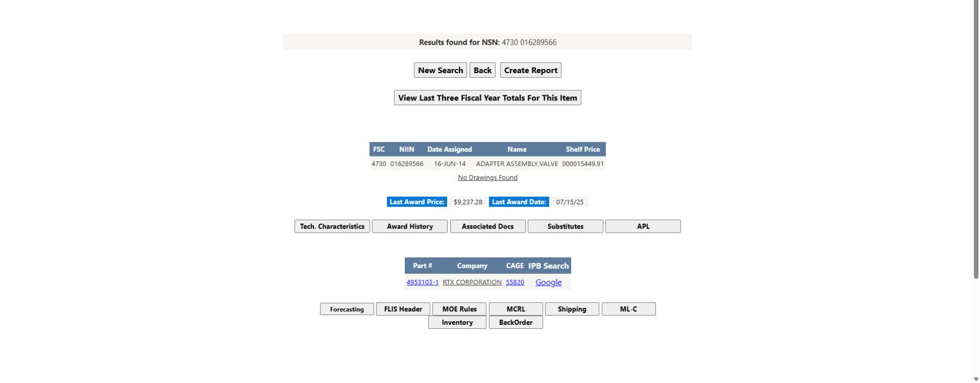Click the Results found for NSN heading
Image resolution: width=980 pixels, height=383 pixels.
point(488,42)
